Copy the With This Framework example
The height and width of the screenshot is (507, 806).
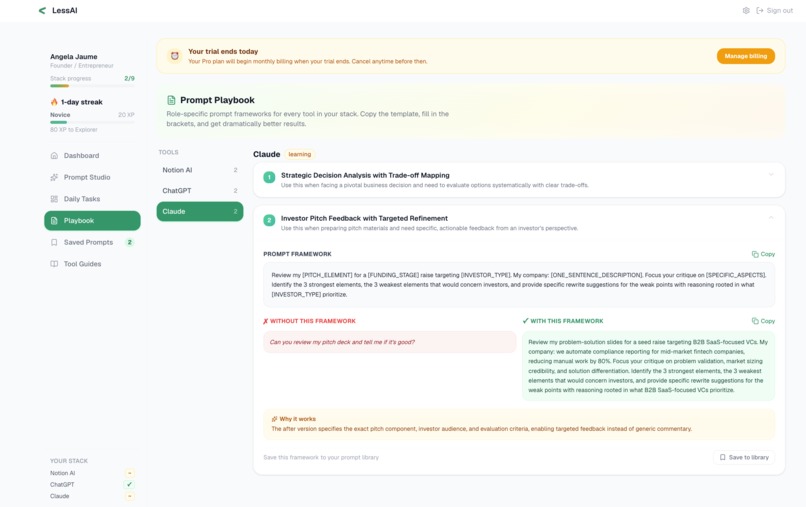tap(763, 321)
